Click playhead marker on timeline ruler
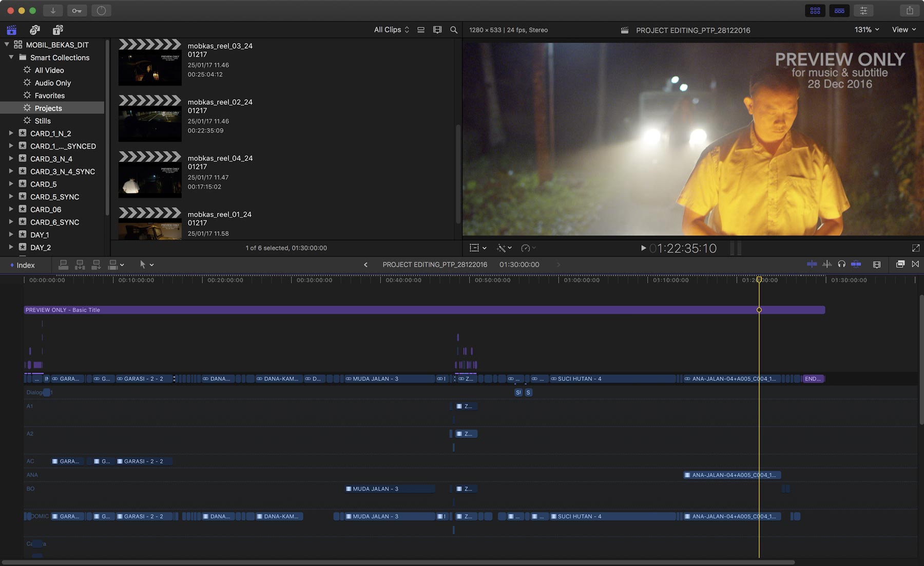Image resolution: width=924 pixels, height=566 pixels. (x=759, y=279)
